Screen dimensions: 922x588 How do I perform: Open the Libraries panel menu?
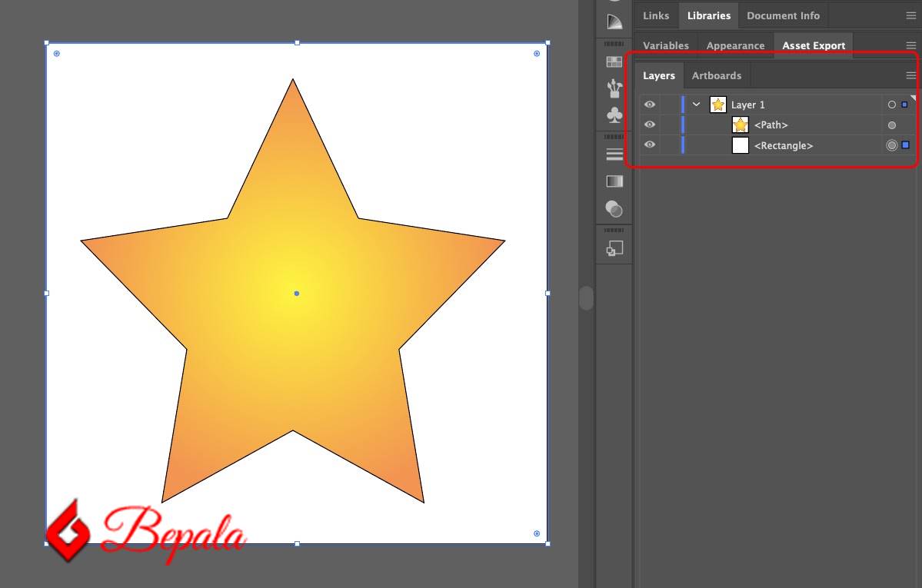(x=910, y=15)
